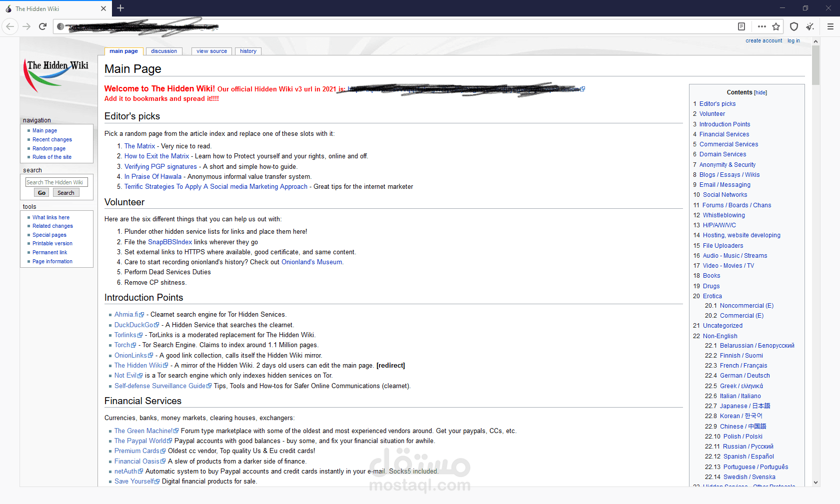
Task: Jump to Books in Contents
Action: [x=711, y=276]
